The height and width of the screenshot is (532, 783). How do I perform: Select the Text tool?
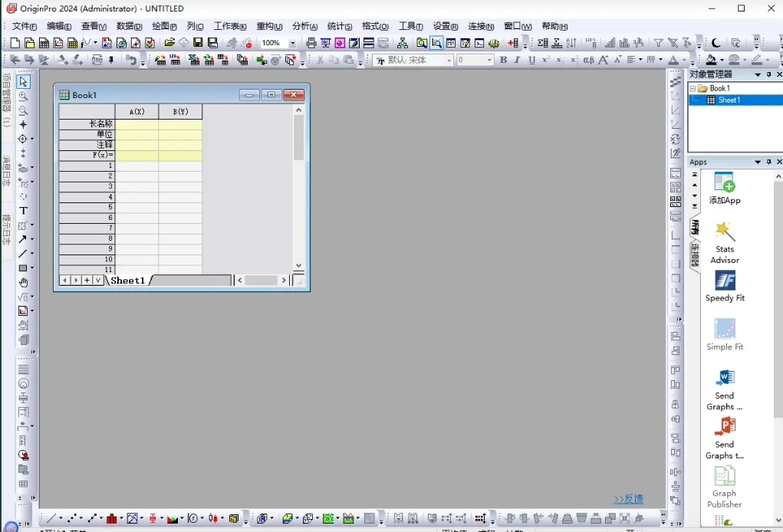point(23,211)
